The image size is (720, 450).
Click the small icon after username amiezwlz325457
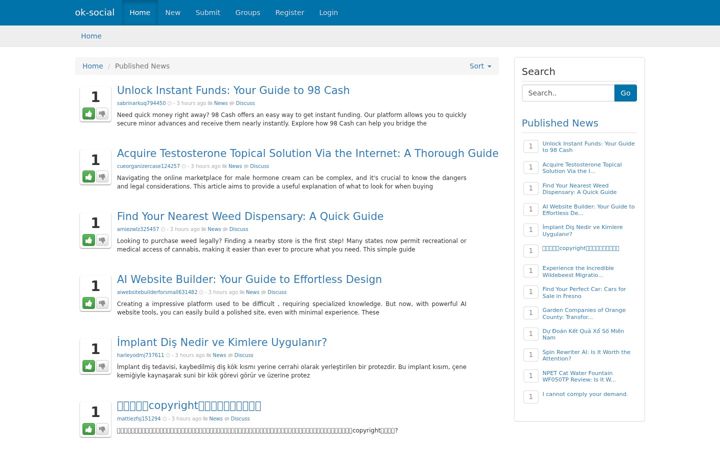[163, 229]
